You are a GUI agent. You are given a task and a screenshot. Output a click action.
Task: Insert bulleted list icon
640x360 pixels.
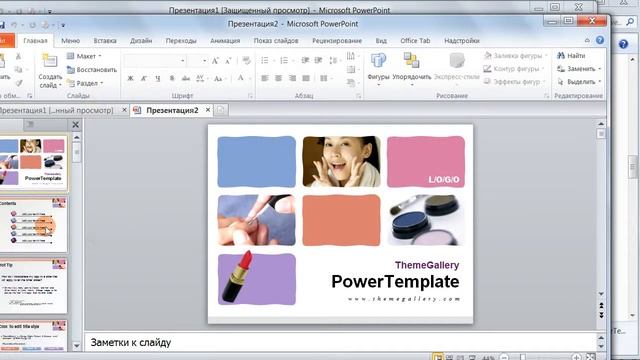(x=265, y=60)
